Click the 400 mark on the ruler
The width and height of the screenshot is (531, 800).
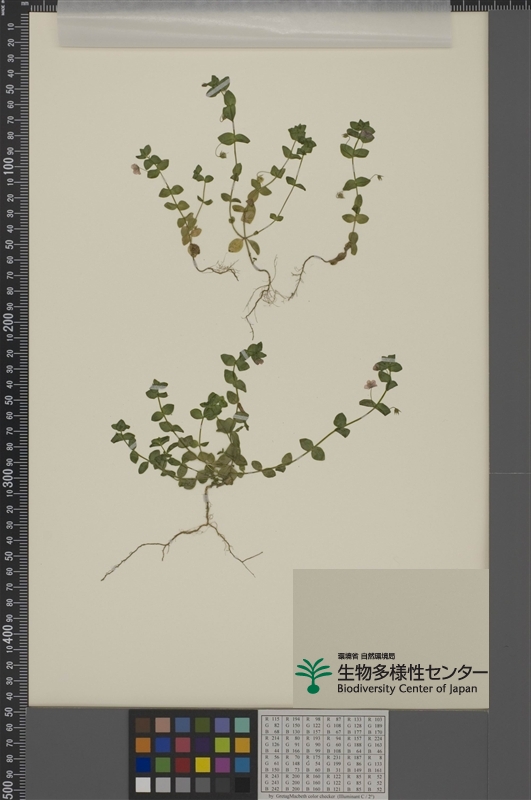9,632
